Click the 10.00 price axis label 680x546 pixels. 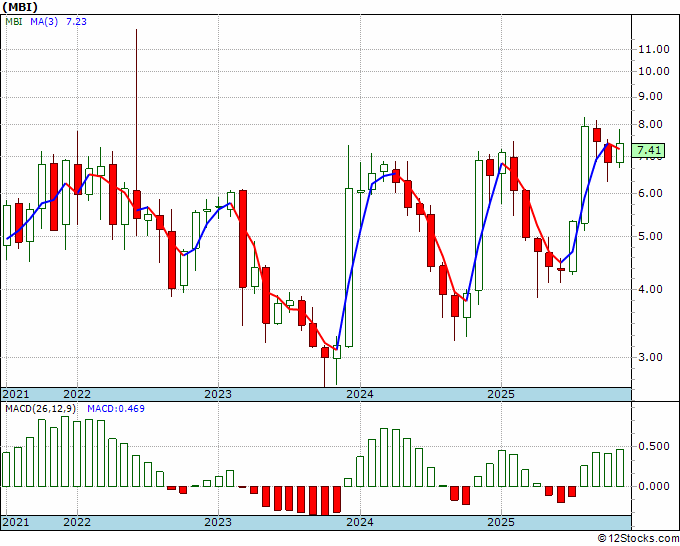tap(654, 71)
